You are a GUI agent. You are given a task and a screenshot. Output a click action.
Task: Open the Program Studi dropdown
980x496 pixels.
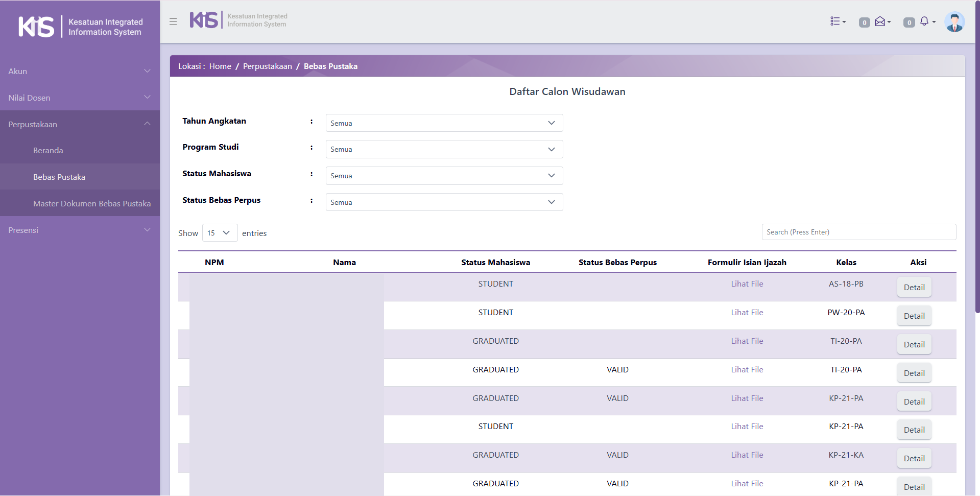[444, 149]
